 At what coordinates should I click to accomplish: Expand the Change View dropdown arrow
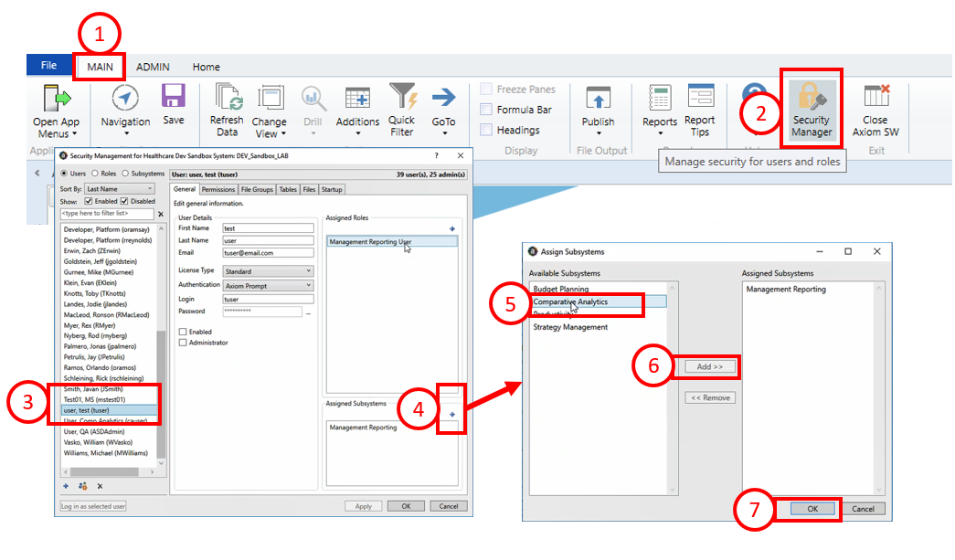(283, 134)
